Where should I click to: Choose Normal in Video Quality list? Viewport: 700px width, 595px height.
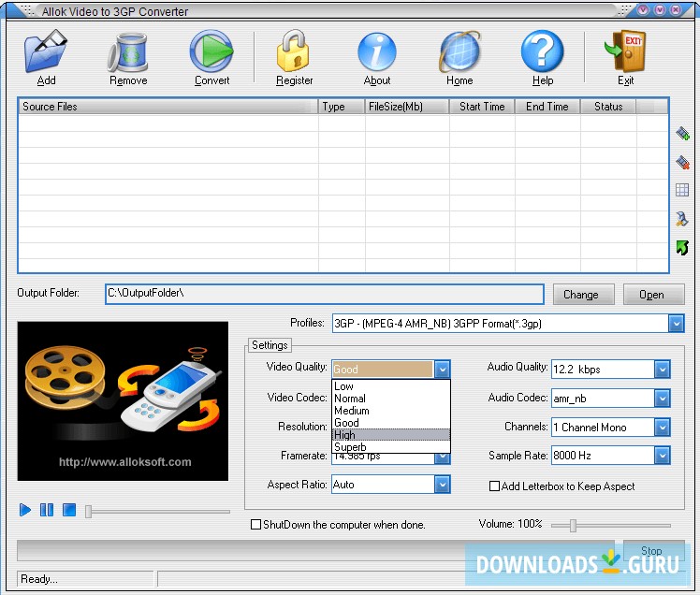(391, 399)
